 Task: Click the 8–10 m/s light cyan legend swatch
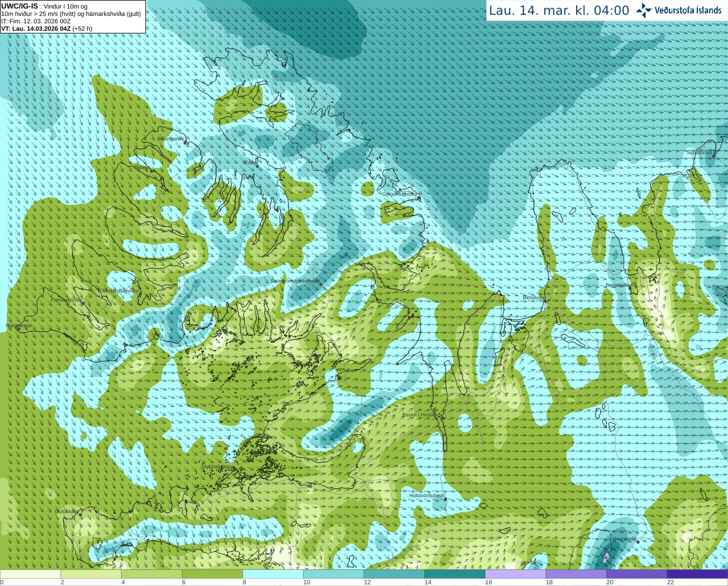(x=273, y=574)
